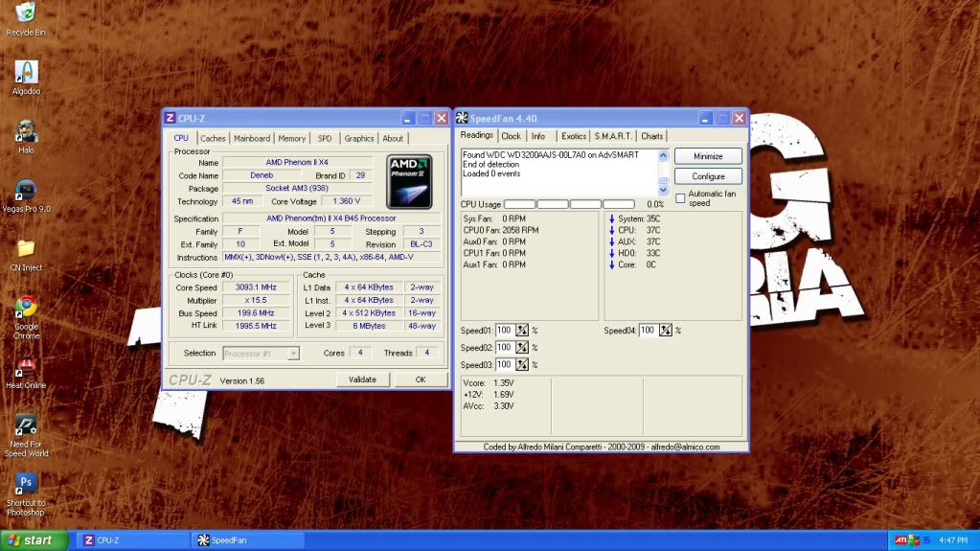The height and width of the screenshot is (551, 980).
Task: Click the Validate button in CPU-Z
Action: click(362, 379)
